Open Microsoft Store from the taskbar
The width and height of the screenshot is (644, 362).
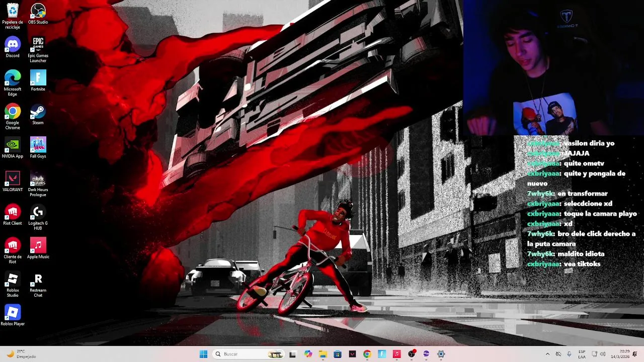coord(338,354)
